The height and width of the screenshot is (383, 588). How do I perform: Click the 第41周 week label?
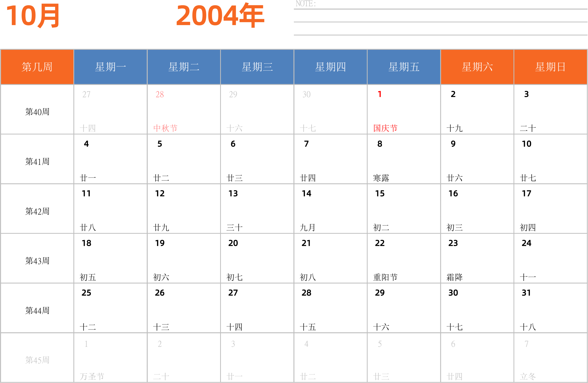point(37,162)
